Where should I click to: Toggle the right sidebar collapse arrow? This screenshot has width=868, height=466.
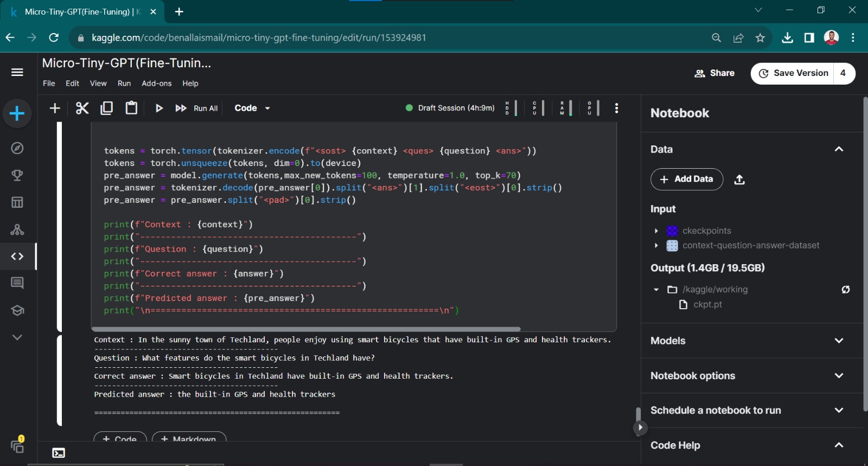click(x=640, y=427)
